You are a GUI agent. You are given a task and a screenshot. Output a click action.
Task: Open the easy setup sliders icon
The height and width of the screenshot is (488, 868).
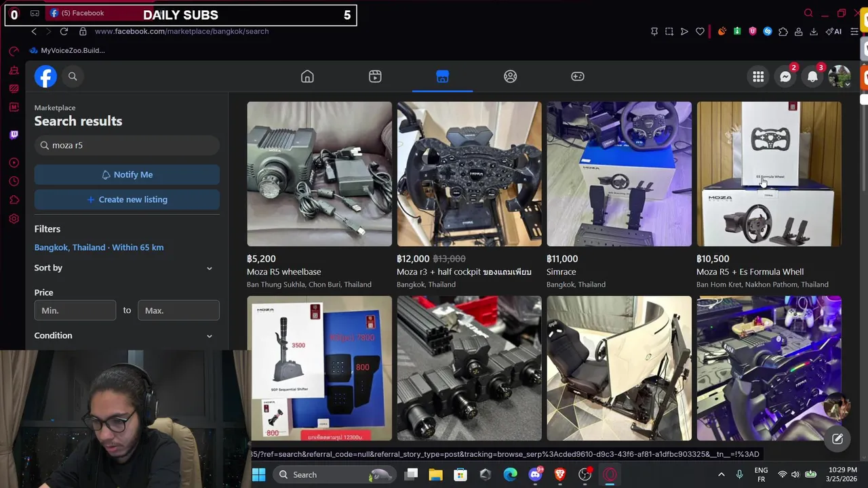click(x=854, y=31)
